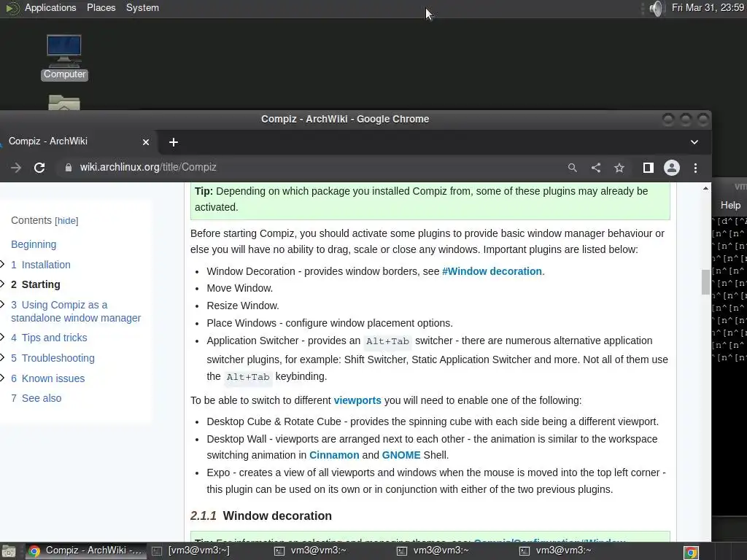
Task: Hide the contents sidebar
Action: (66, 221)
